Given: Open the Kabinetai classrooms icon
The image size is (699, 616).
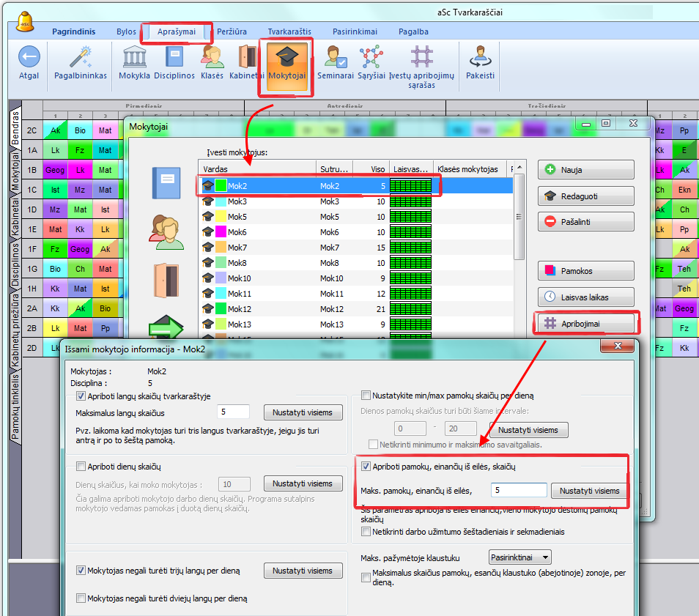Looking at the screenshot, I should [246, 58].
